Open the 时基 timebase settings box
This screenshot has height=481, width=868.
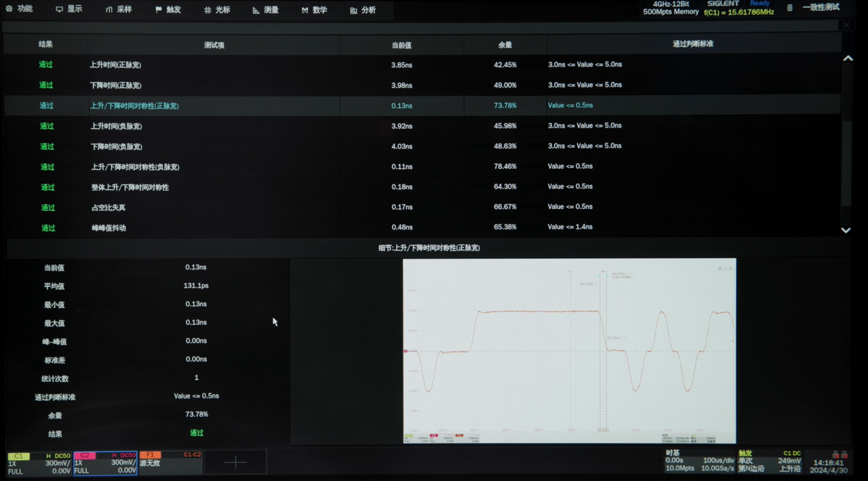point(698,461)
